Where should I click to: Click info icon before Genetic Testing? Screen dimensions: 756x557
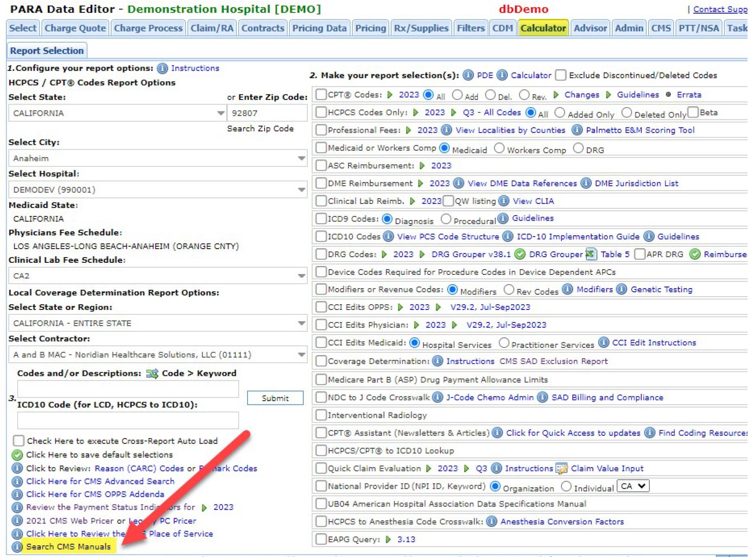pyautogui.click(x=622, y=289)
